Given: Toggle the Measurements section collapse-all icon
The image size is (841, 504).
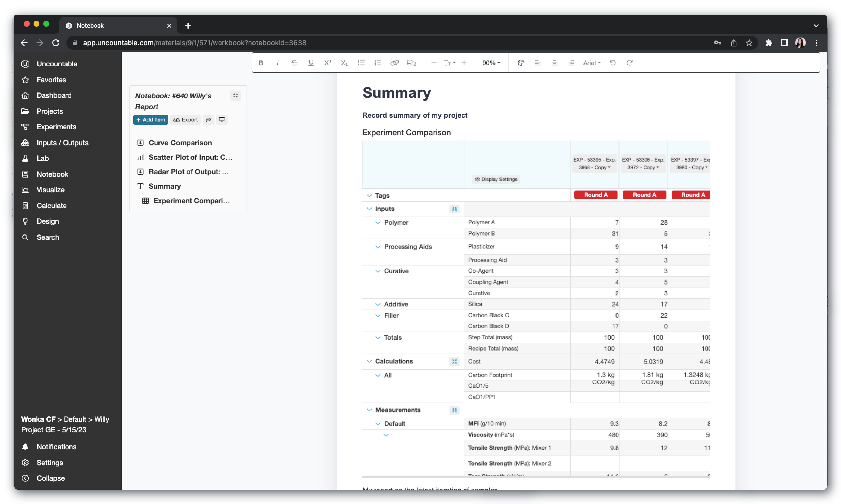Looking at the screenshot, I should [x=454, y=410].
